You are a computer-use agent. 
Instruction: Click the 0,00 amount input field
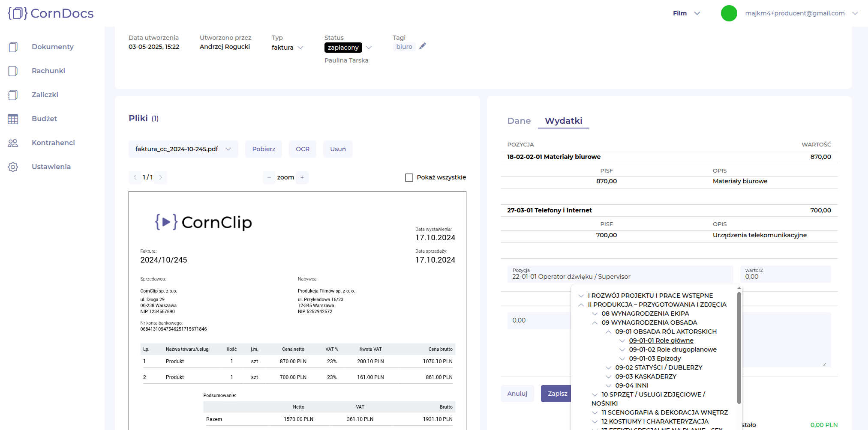pos(539,320)
